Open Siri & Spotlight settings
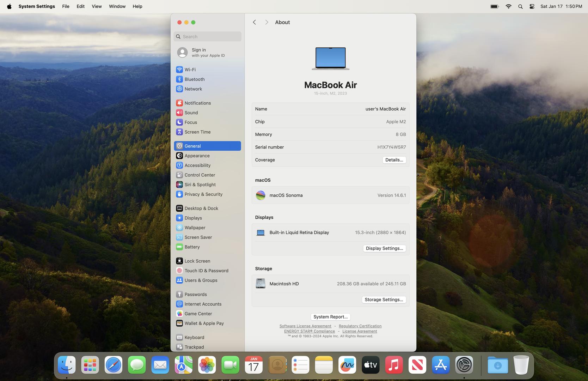The height and width of the screenshot is (381, 588). (x=200, y=185)
